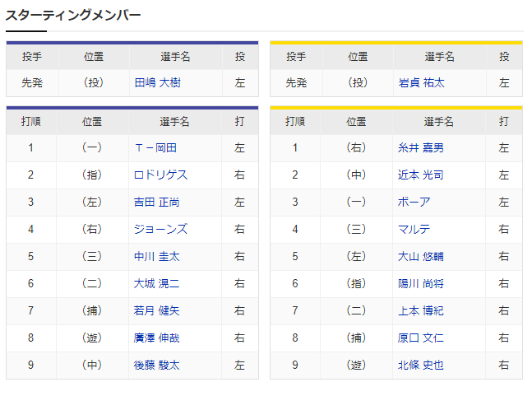Viewport: 532px width, 396px height.
Task: Click 中川 圭太 link
Action: (x=156, y=257)
